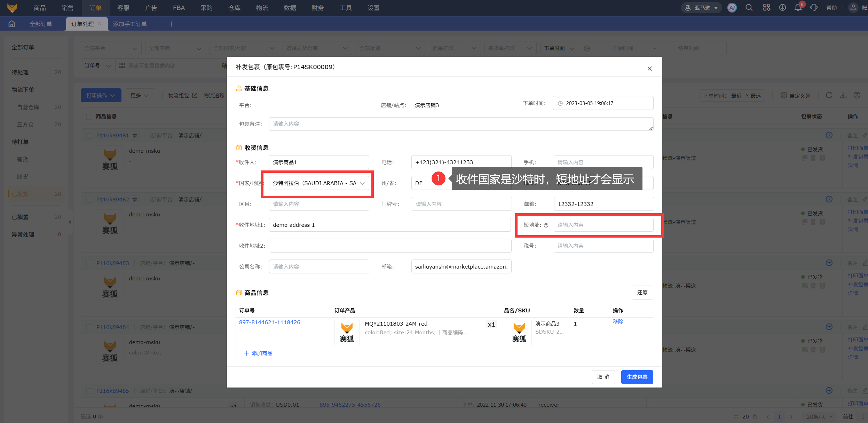Click the short address help question icon
Viewport: 868px width, 423px height.
coord(546,225)
